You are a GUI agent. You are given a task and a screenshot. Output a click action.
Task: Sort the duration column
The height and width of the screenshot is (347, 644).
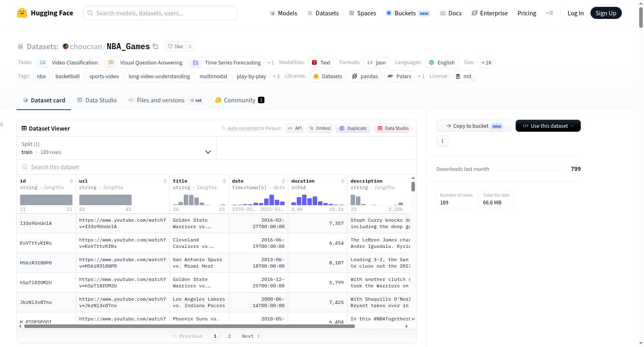pos(343,181)
